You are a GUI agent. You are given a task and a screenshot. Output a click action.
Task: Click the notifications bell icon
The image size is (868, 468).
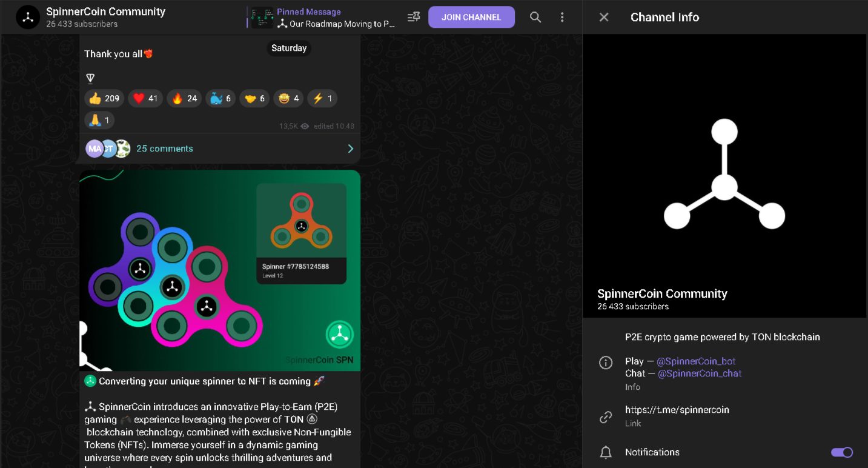605,452
